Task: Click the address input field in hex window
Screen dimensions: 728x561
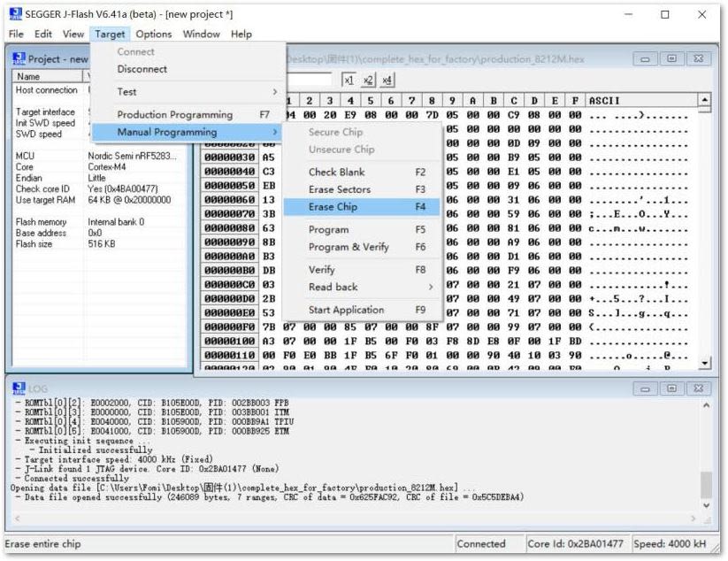Action: pyautogui.click(x=310, y=80)
